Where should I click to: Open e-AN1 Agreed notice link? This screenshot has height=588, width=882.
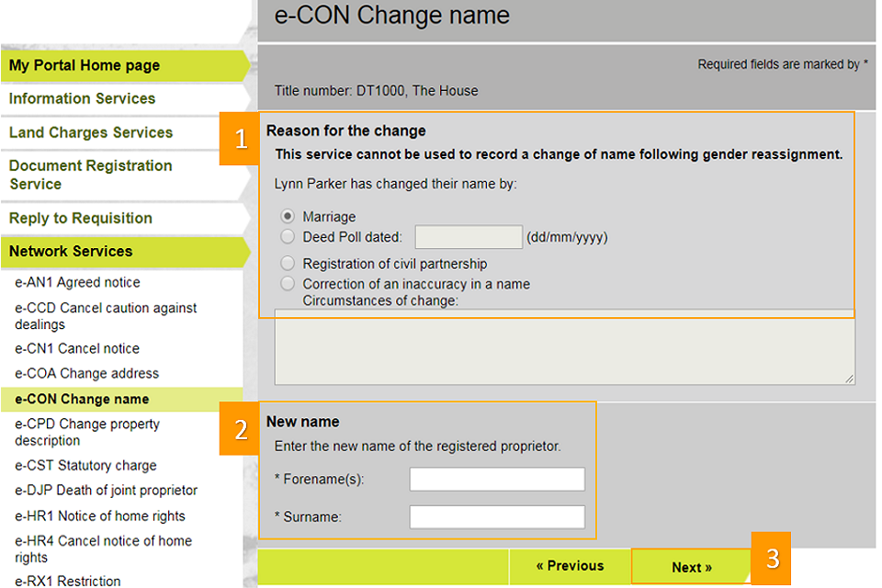pos(77,282)
